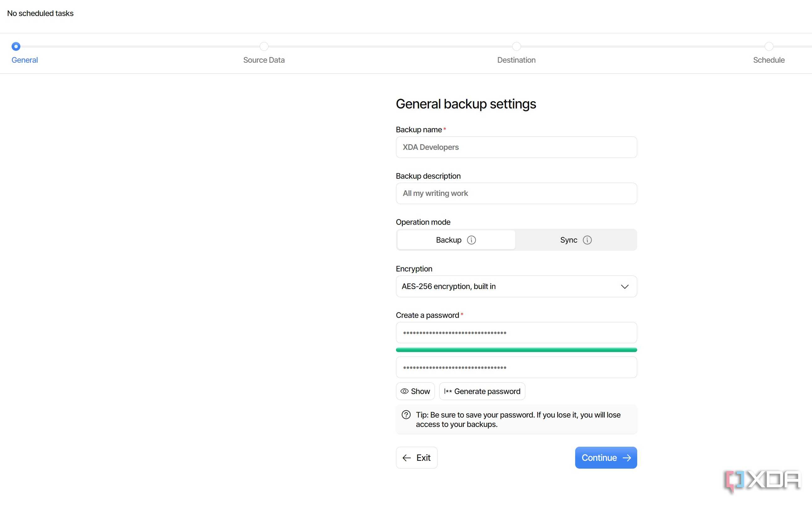Open the Destination step

point(516,60)
